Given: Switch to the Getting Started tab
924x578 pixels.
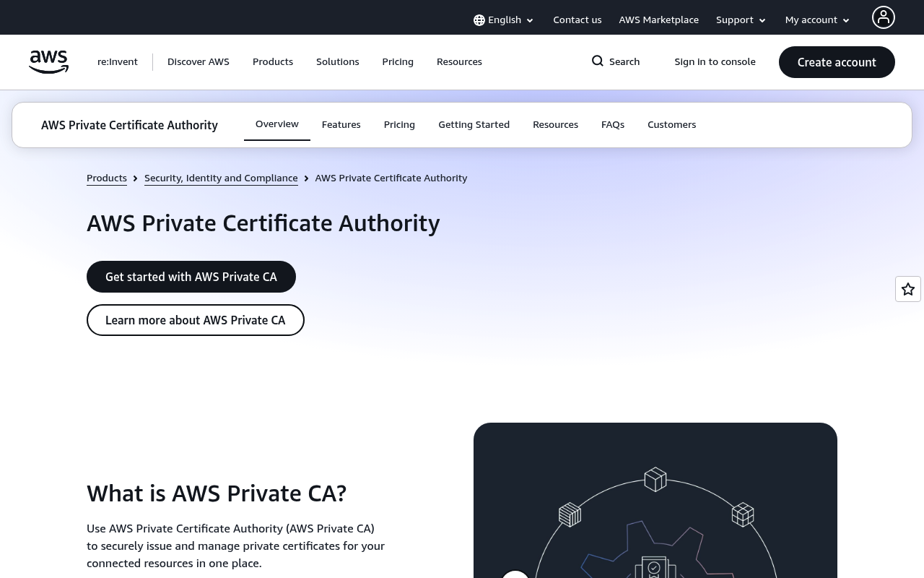Looking at the screenshot, I should [x=474, y=125].
